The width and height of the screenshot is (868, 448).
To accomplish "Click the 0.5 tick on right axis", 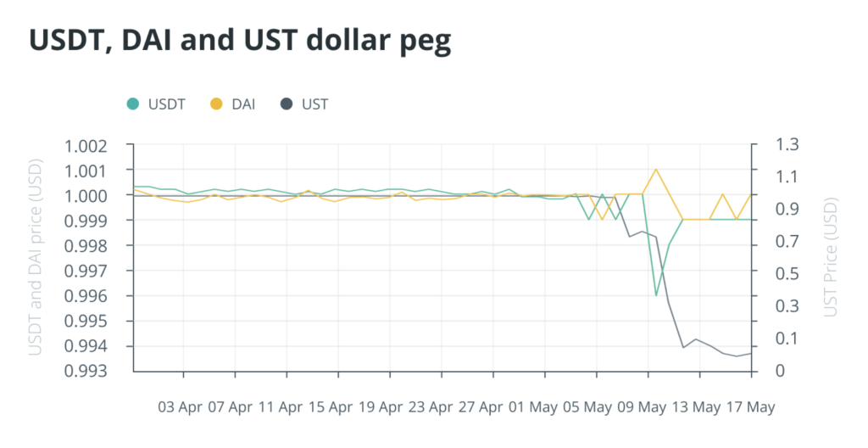I will 787,273.
